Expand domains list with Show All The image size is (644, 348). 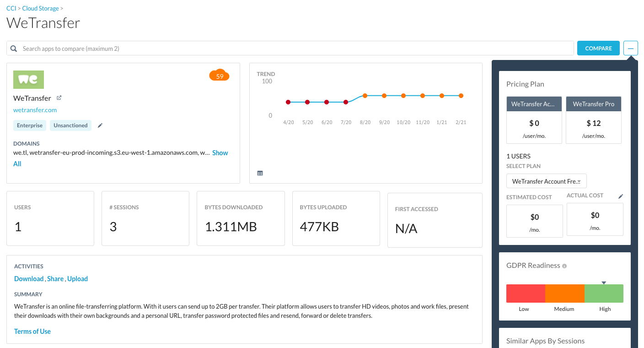coord(220,153)
